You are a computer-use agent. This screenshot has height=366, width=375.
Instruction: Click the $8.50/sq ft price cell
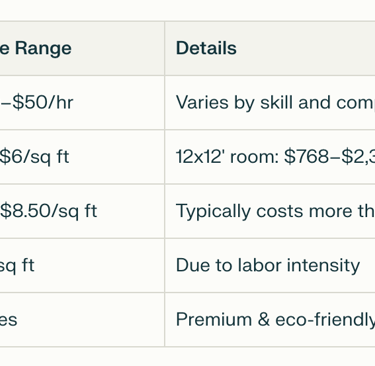(82, 211)
